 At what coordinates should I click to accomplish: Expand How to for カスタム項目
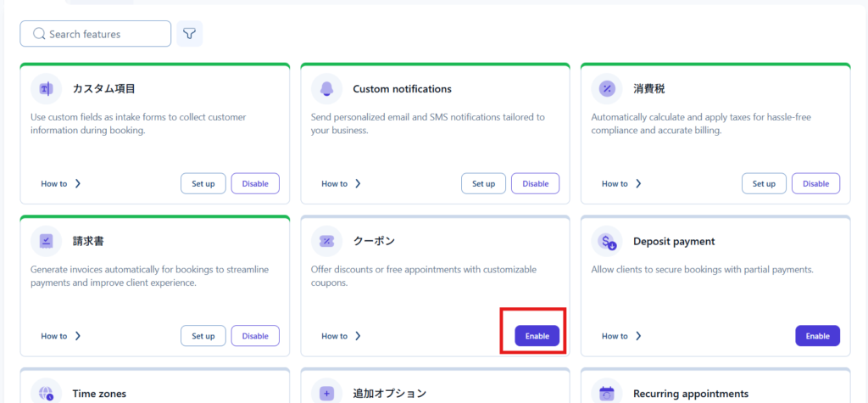pyautogui.click(x=61, y=183)
